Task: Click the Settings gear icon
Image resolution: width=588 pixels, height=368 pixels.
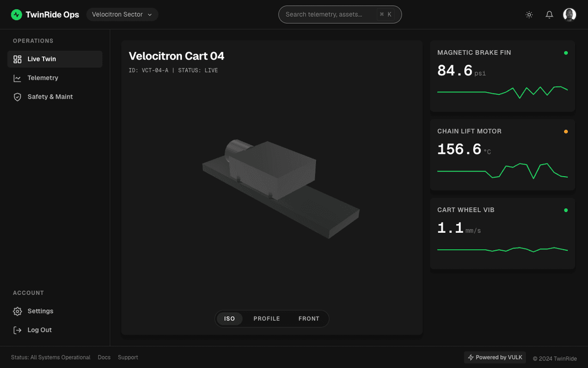Action: point(17,311)
